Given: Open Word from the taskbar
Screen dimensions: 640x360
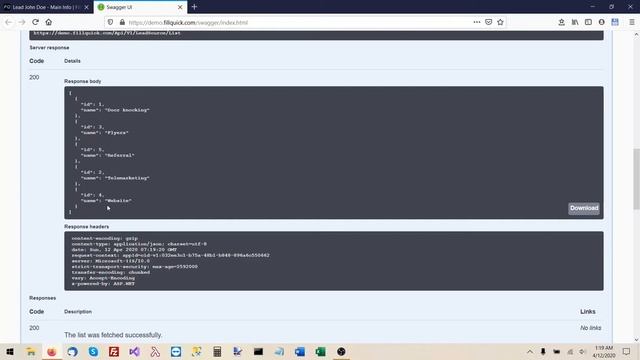Looking at the screenshot, I should 300,351.
